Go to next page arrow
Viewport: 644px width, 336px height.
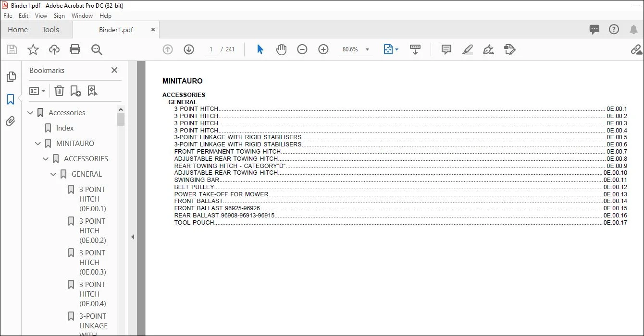189,49
